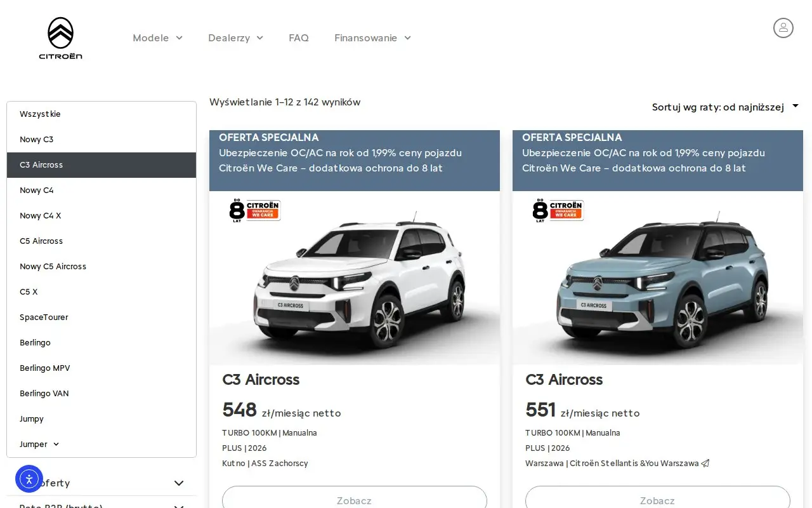Image resolution: width=812 pixels, height=508 pixels.
Task: Select C5 Aircross in the model list
Action: click(101, 241)
